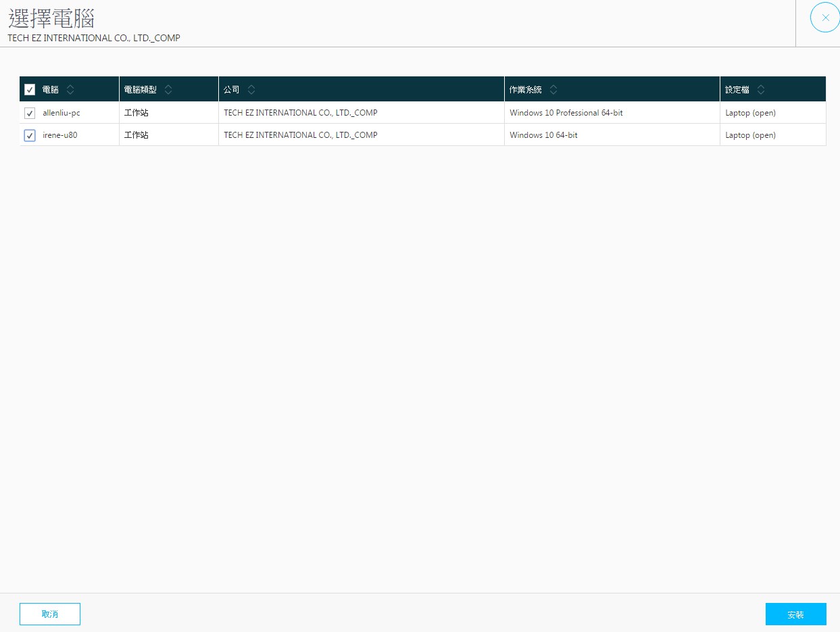Click the 安裝 button
This screenshot has width=840, height=632.
pyautogui.click(x=796, y=614)
